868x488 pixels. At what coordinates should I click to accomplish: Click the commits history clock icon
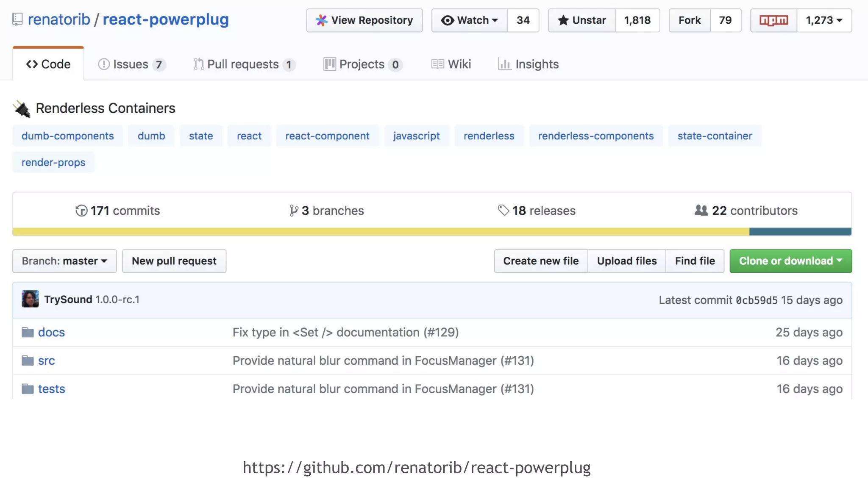[x=81, y=211]
